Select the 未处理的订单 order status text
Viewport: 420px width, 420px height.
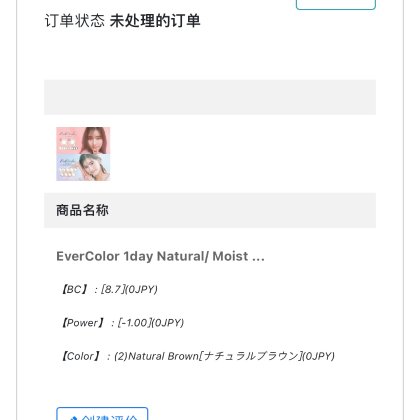155,21
